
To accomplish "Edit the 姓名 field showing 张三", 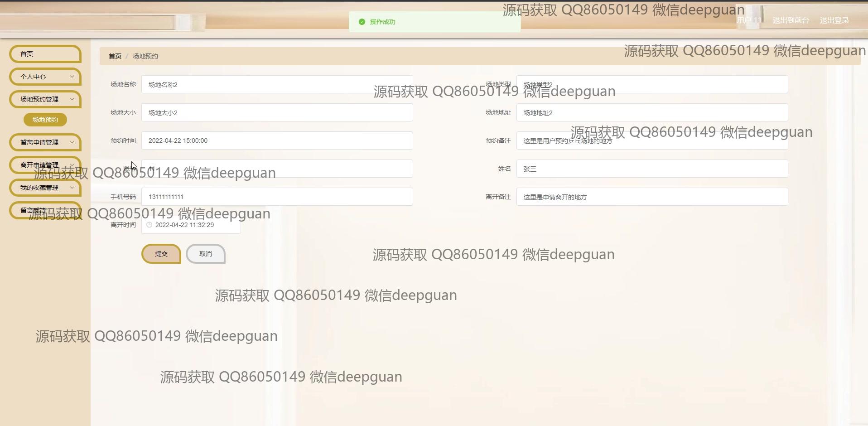I will pos(652,169).
